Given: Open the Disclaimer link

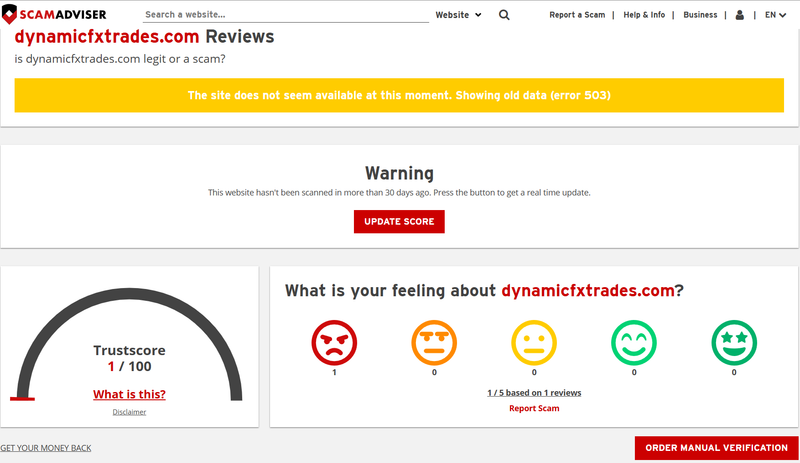Looking at the screenshot, I should tap(129, 412).
